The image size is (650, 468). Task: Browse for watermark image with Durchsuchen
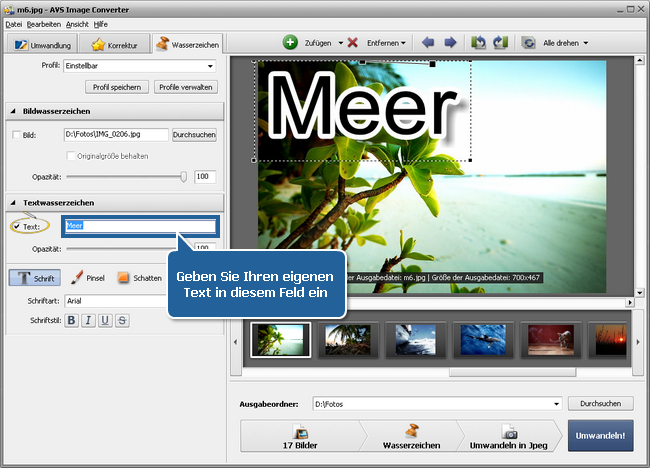[x=194, y=135]
